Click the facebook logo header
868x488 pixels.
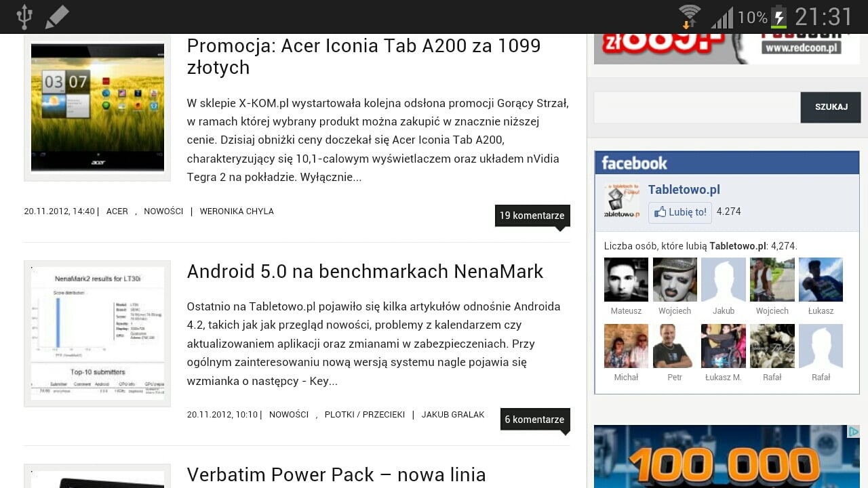click(x=635, y=163)
